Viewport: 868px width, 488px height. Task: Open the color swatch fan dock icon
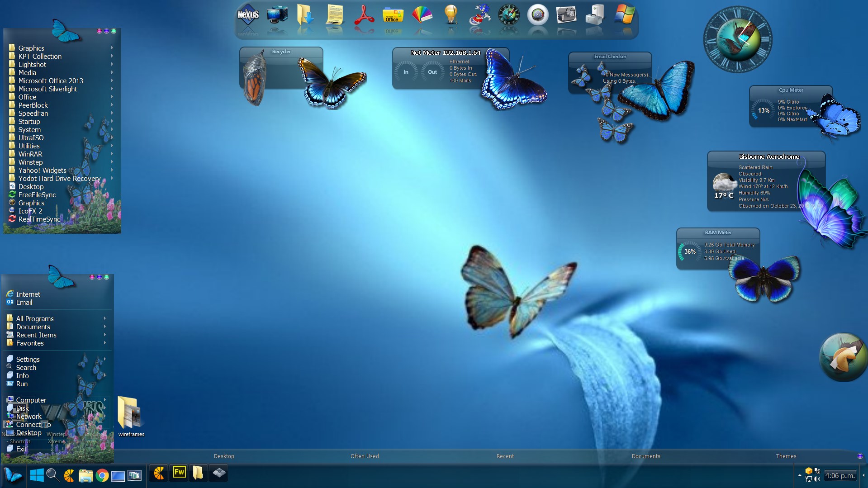[x=422, y=15]
